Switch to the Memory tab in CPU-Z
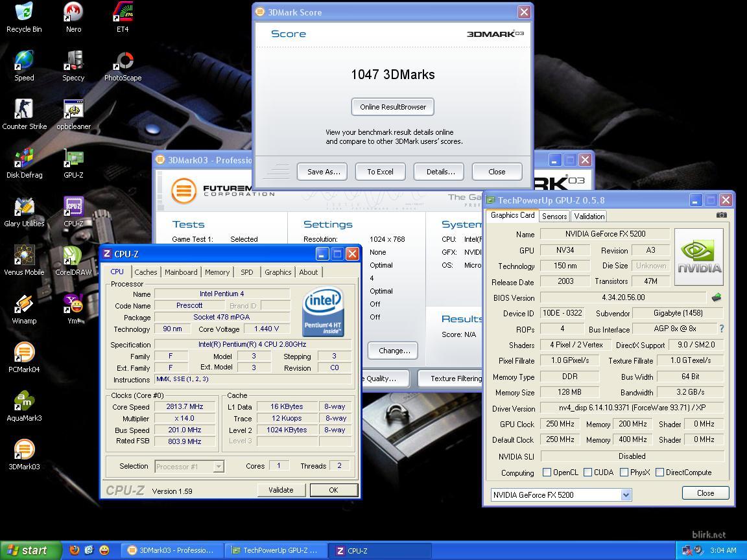747x560 pixels. click(217, 272)
